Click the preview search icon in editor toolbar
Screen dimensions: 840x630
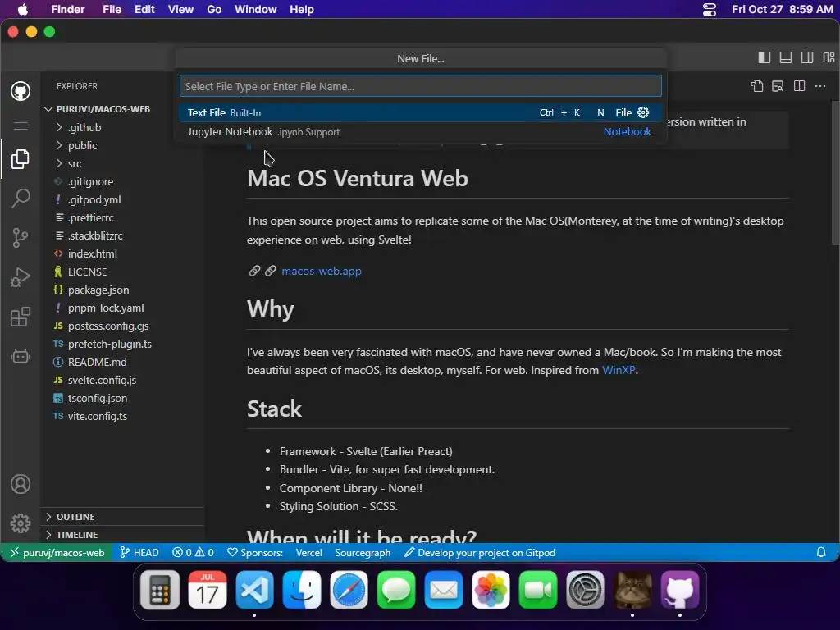point(778,86)
